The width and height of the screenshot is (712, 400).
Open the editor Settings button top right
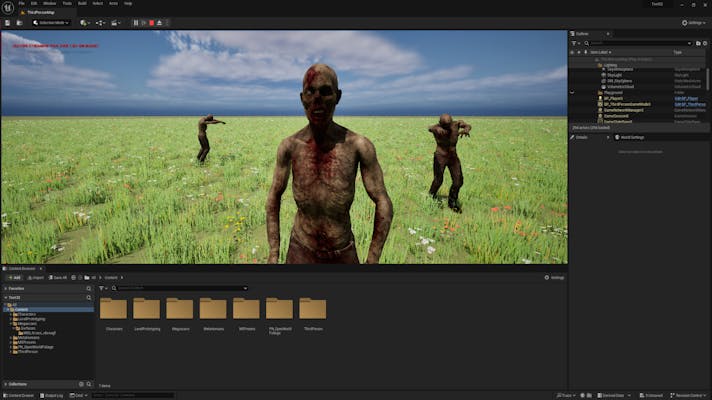point(694,23)
